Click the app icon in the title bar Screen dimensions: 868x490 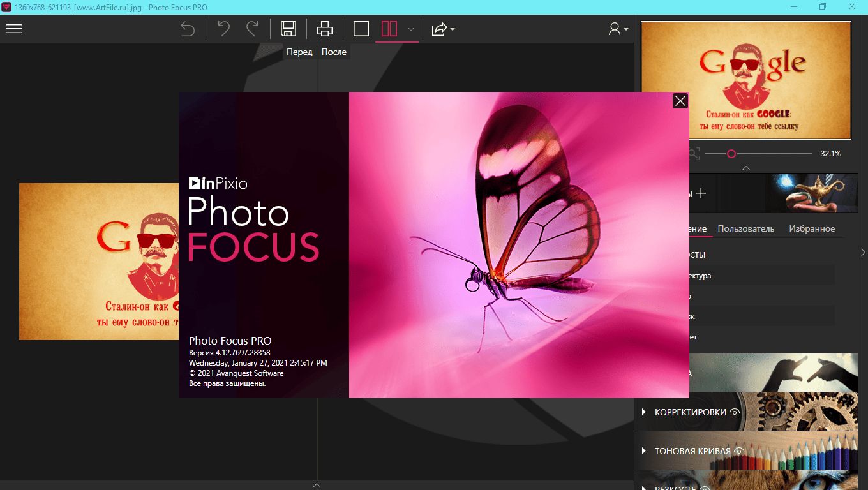point(6,6)
